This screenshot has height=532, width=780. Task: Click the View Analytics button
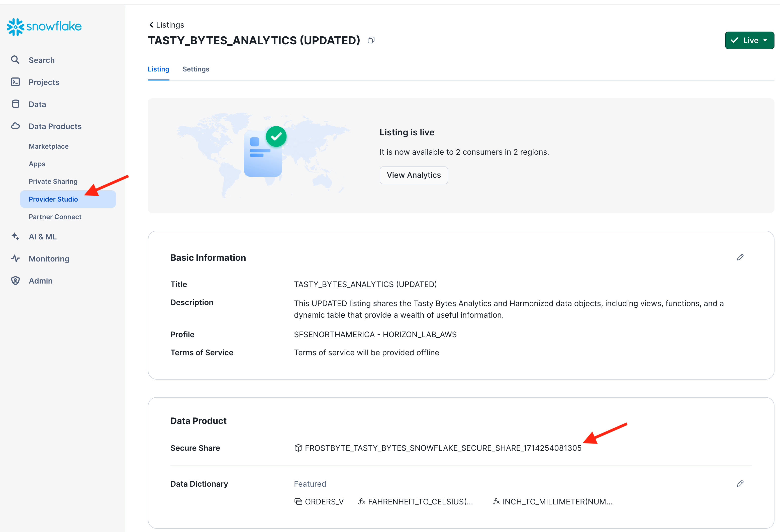[x=414, y=175]
